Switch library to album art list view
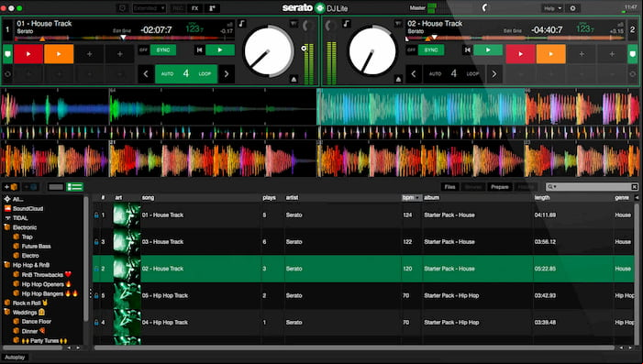The width and height of the screenshot is (643, 364). click(x=75, y=187)
